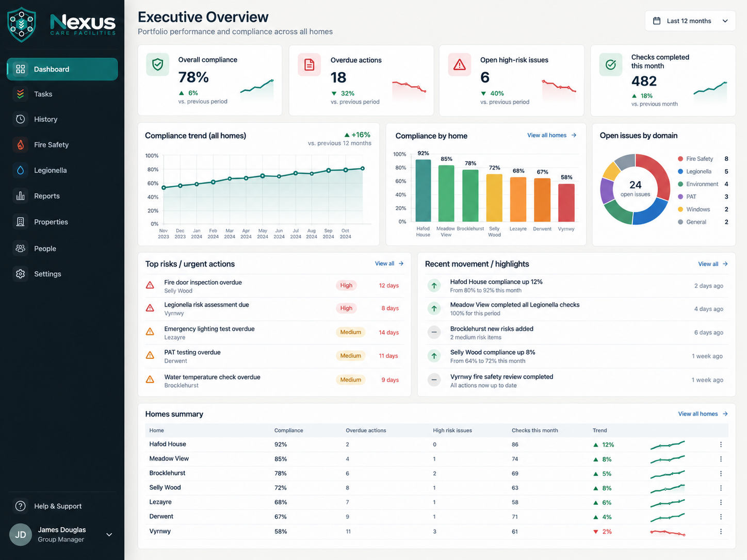Click the Overall compliance shield icon
The width and height of the screenshot is (747, 560).
click(158, 64)
